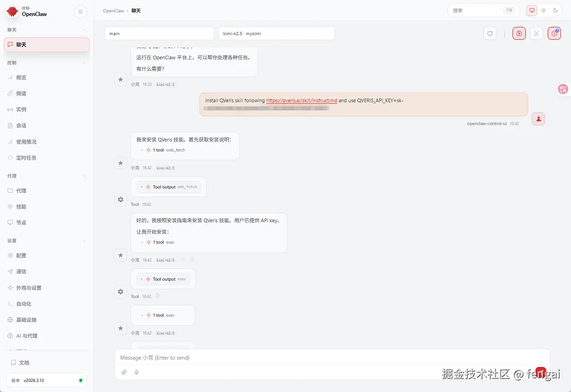The image size is (571, 392).
Task: Expand the Tool output web_fetch entry
Action: pyautogui.click(x=168, y=187)
